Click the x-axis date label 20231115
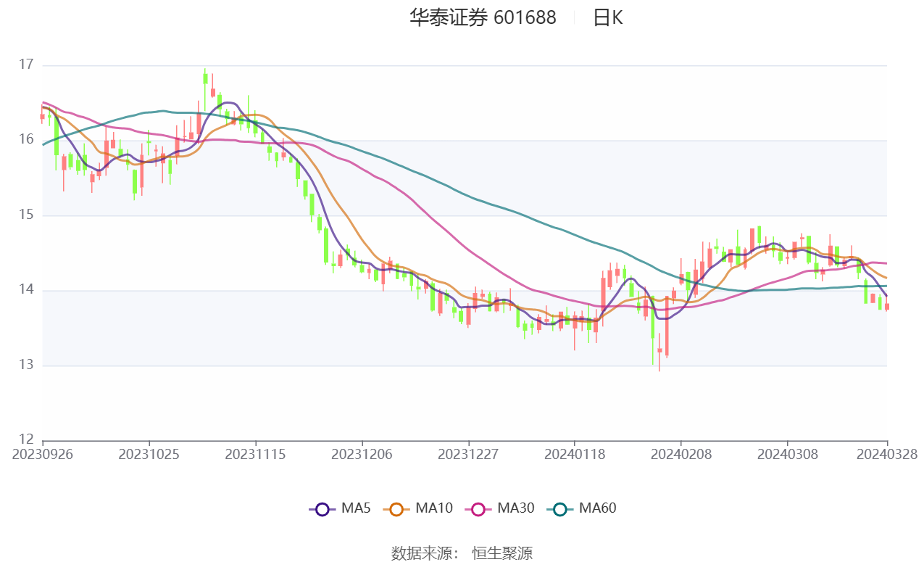This screenshot has width=924, height=562. 255,454
